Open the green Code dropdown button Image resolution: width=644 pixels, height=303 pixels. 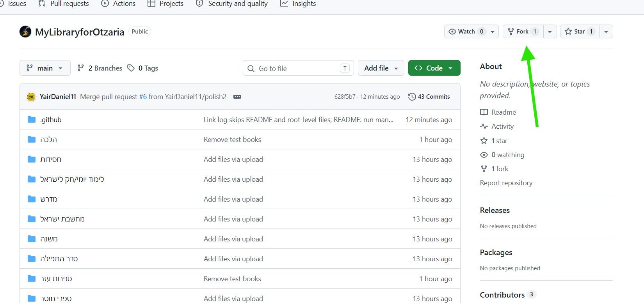(x=434, y=68)
